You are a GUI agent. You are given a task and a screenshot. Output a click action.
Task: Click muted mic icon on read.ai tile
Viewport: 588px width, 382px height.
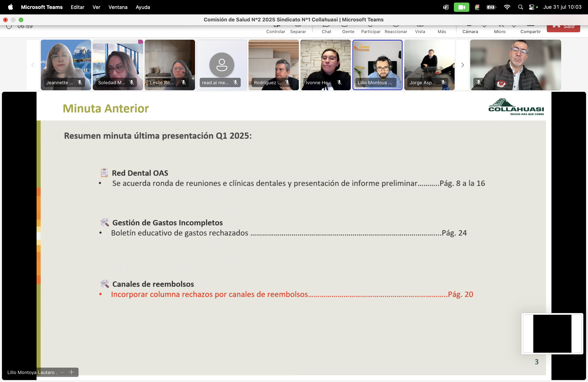(x=235, y=82)
